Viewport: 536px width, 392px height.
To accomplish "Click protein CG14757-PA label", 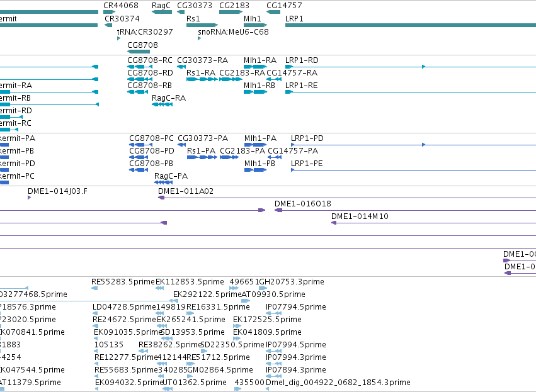I will [x=293, y=151].
